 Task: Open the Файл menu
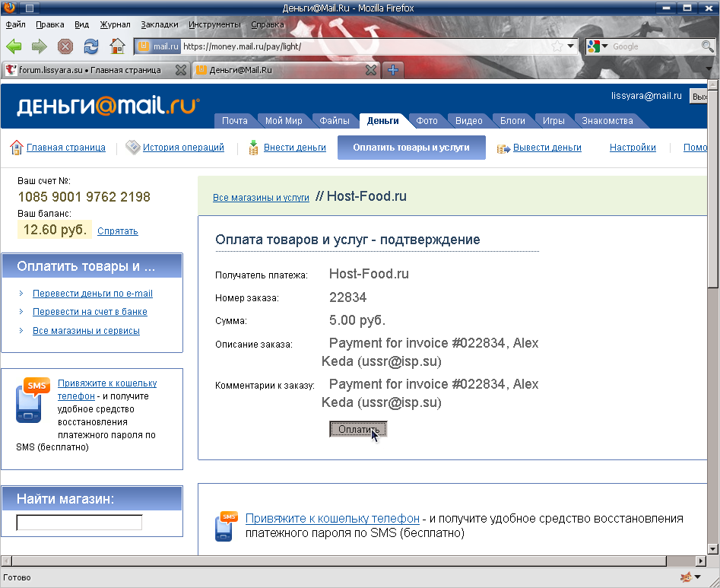coord(16,24)
